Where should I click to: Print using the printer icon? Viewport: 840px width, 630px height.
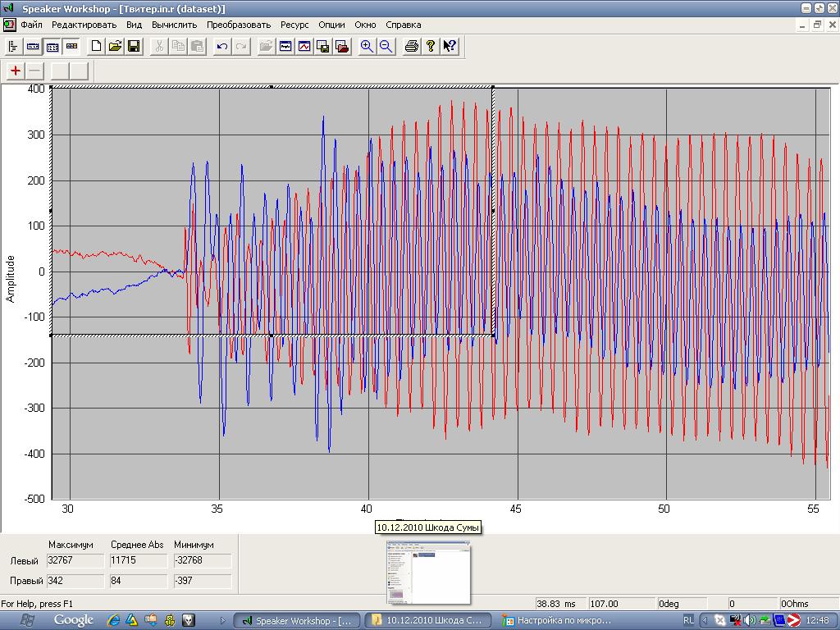pos(412,47)
